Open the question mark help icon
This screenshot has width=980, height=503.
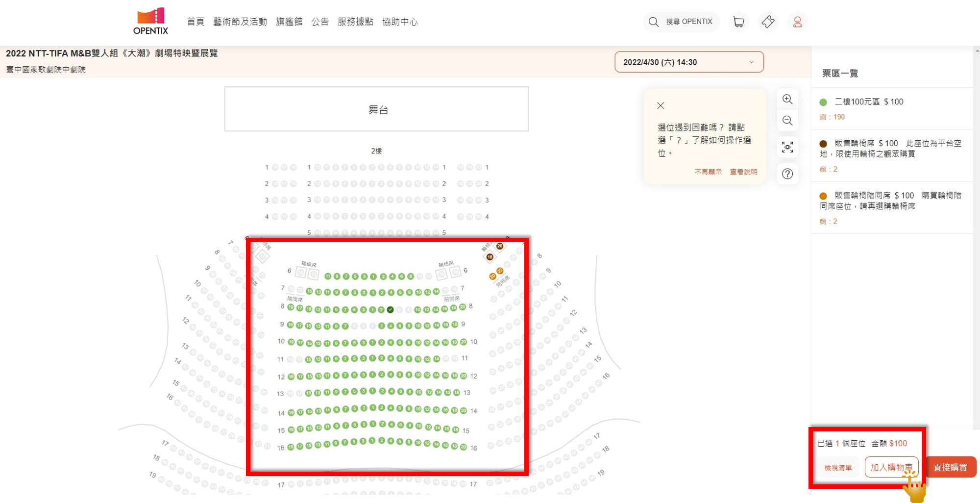click(787, 174)
